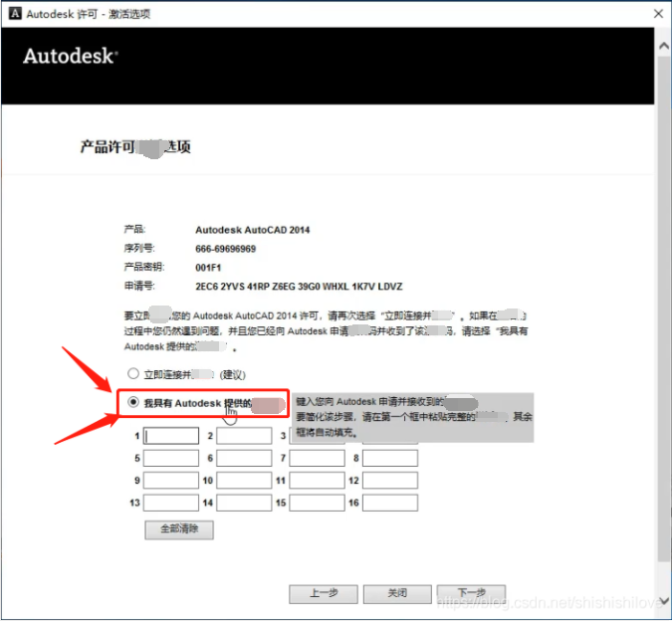Viewport: 672px width, 621px height.
Task: Click activation code field 9
Action: pyautogui.click(x=171, y=480)
